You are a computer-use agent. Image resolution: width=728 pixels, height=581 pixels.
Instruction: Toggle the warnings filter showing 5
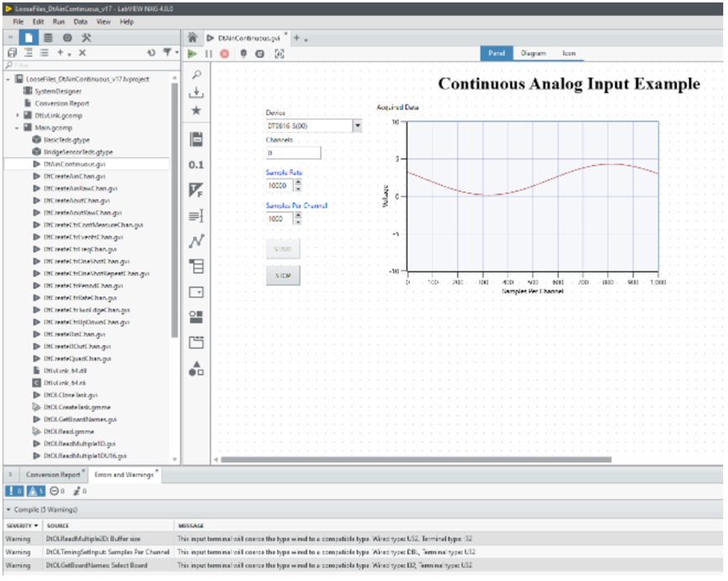point(35,491)
